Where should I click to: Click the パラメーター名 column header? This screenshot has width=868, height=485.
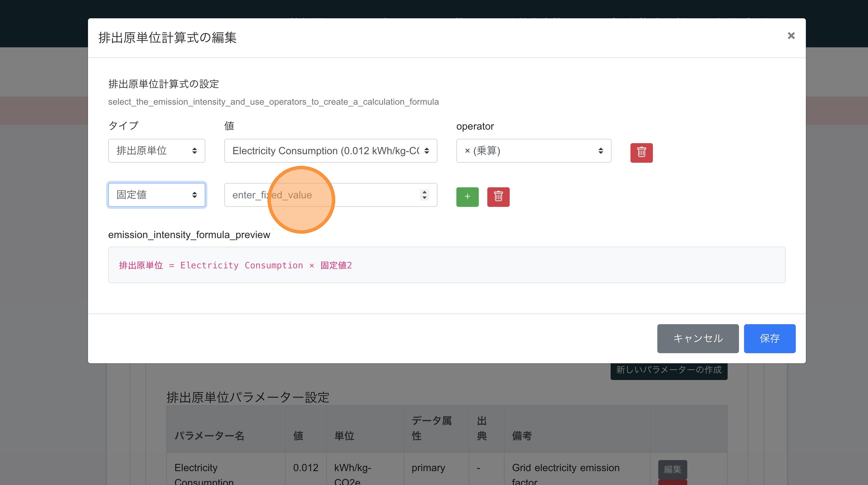click(209, 436)
